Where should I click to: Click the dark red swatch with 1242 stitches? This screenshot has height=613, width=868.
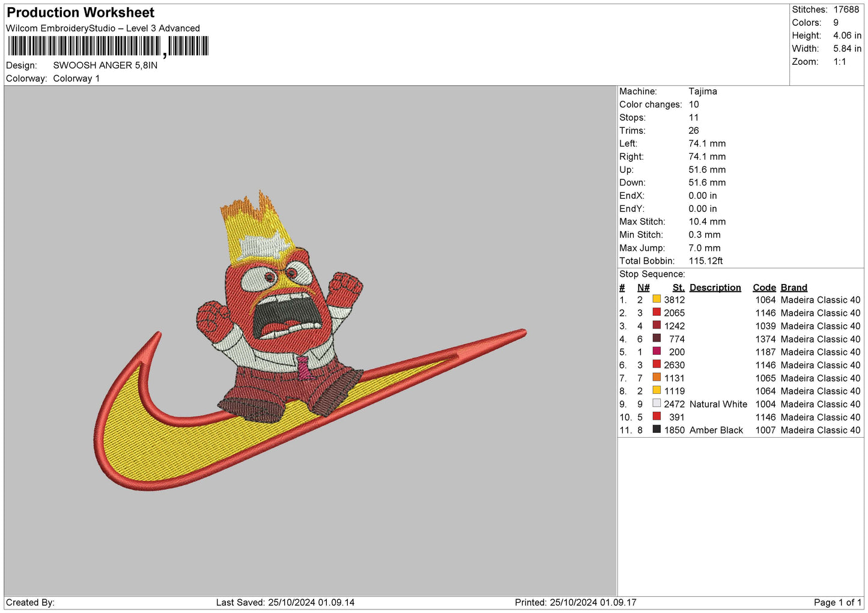[x=657, y=325]
